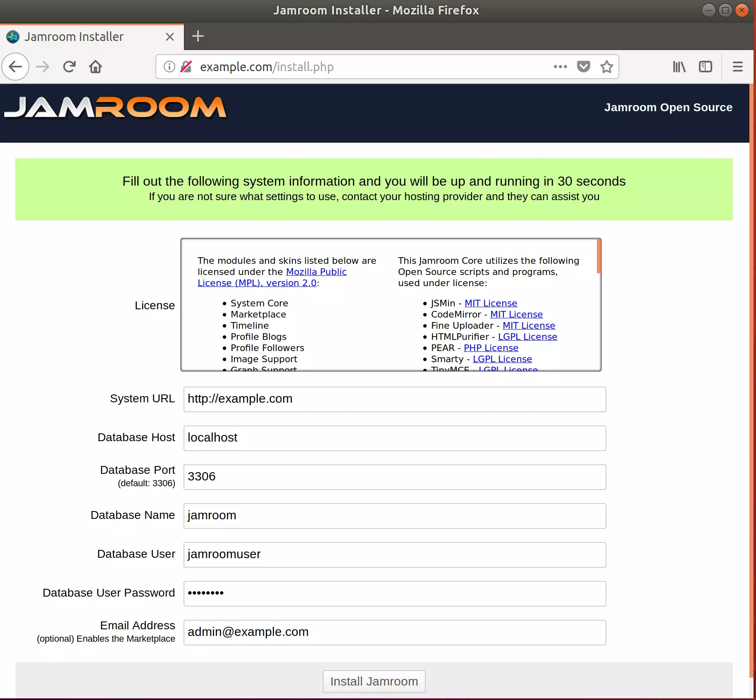This screenshot has width=756, height=700.
Task: Click 'Jamroom Open Source' header text
Action: coord(668,108)
